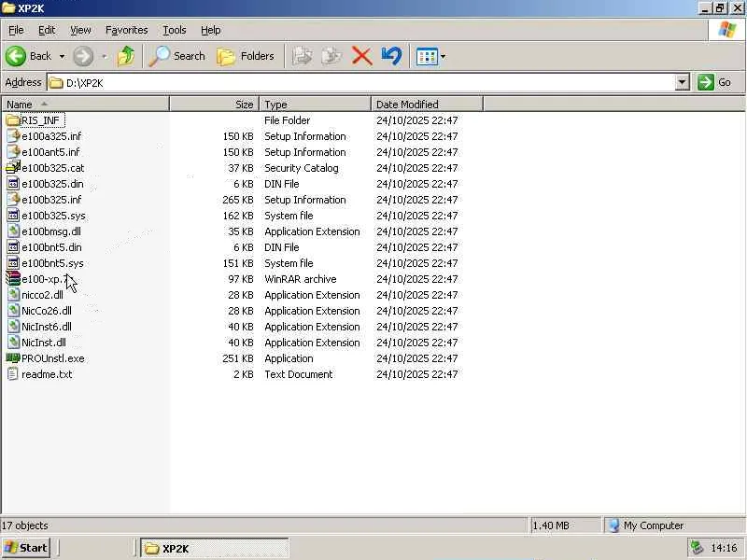Select the e100b325.inf file icon

click(13, 200)
